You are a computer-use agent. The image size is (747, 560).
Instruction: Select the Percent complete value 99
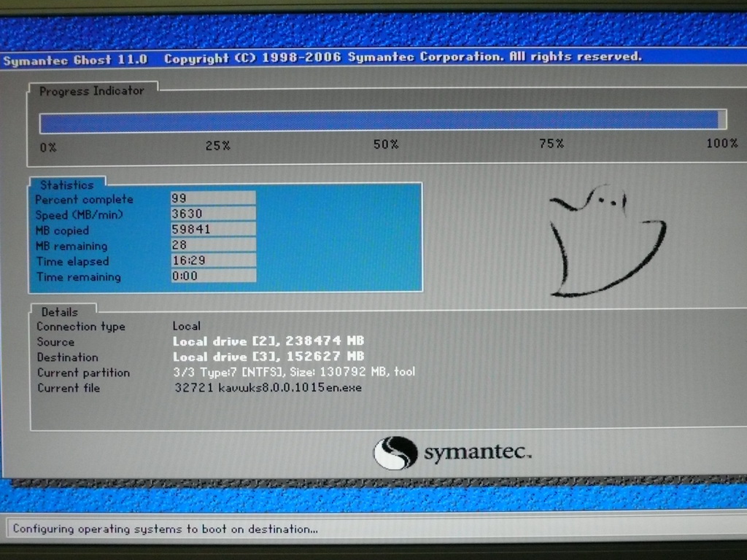coord(213,198)
